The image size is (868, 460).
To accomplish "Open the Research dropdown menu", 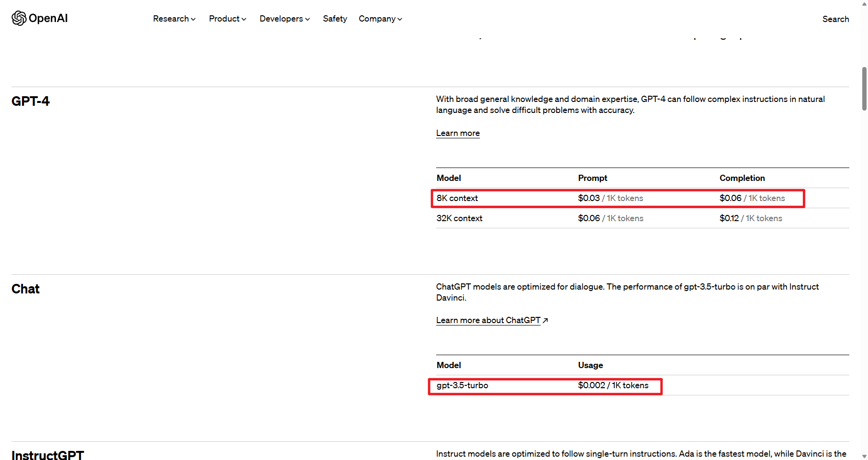I will [174, 19].
